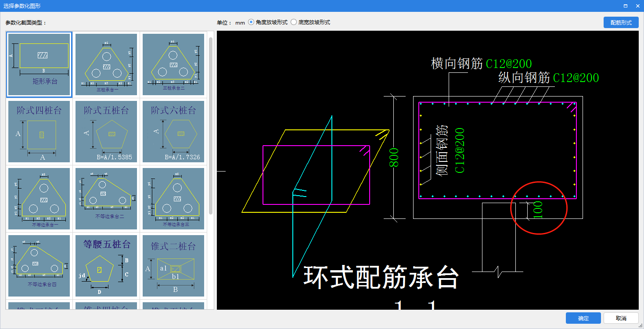Edit 纵向钢筋 value C12@200

click(576, 78)
